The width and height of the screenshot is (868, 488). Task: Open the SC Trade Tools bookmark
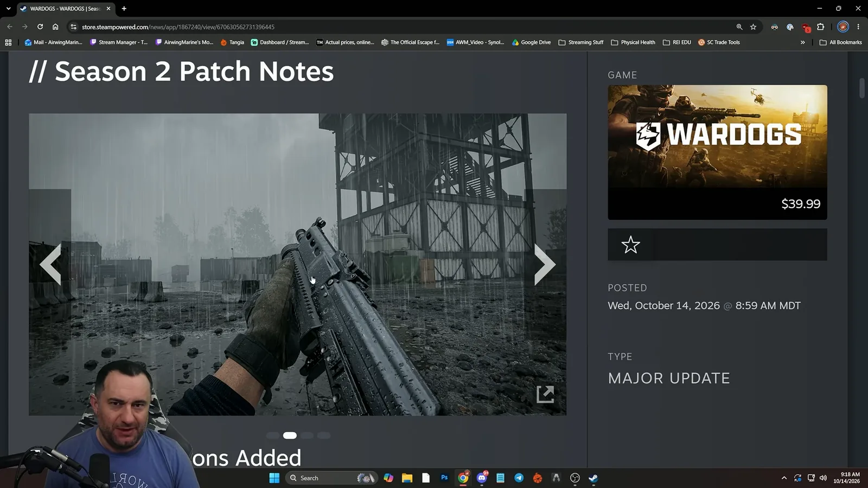(719, 42)
